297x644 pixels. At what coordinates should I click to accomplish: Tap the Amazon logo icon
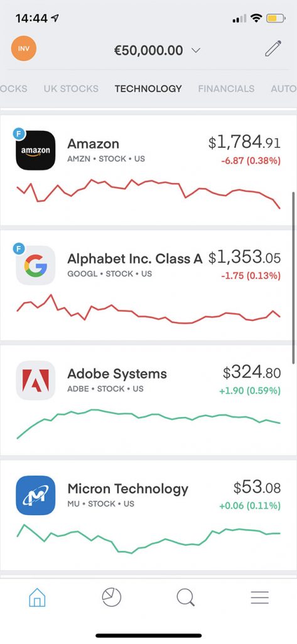click(36, 150)
